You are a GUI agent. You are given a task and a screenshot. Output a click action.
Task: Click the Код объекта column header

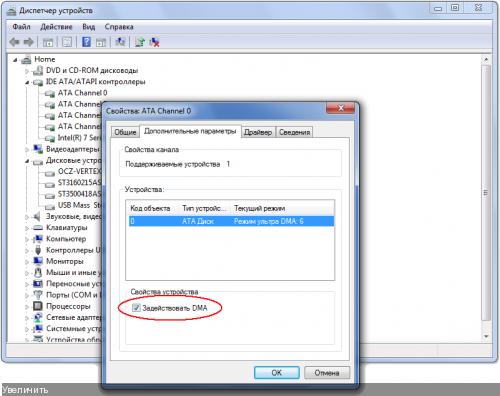(150, 208)
